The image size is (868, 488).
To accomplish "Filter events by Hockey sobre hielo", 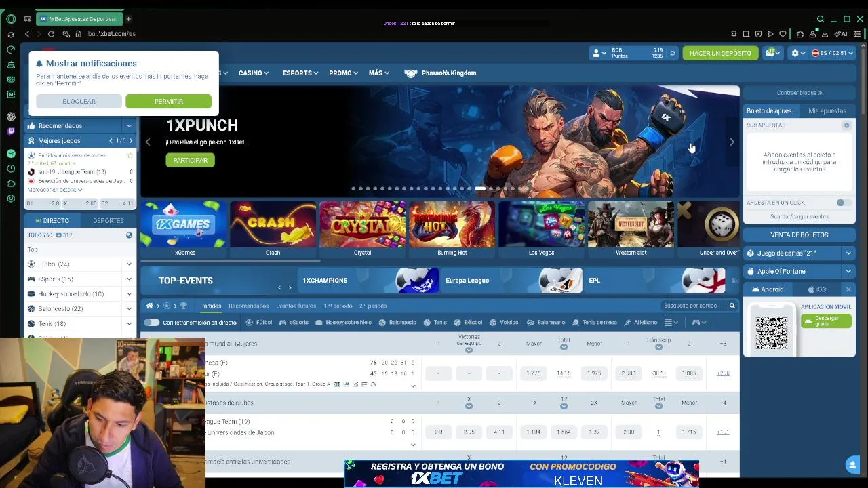I will point(343,323).
